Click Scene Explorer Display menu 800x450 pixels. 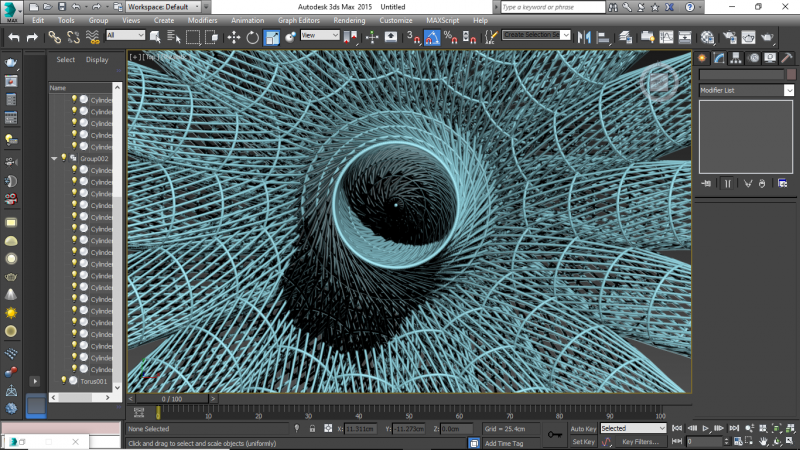tap(97, 60)
